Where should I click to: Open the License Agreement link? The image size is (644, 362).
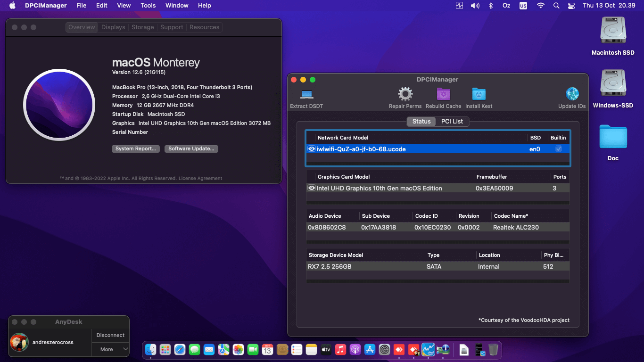tap(200, 179)
